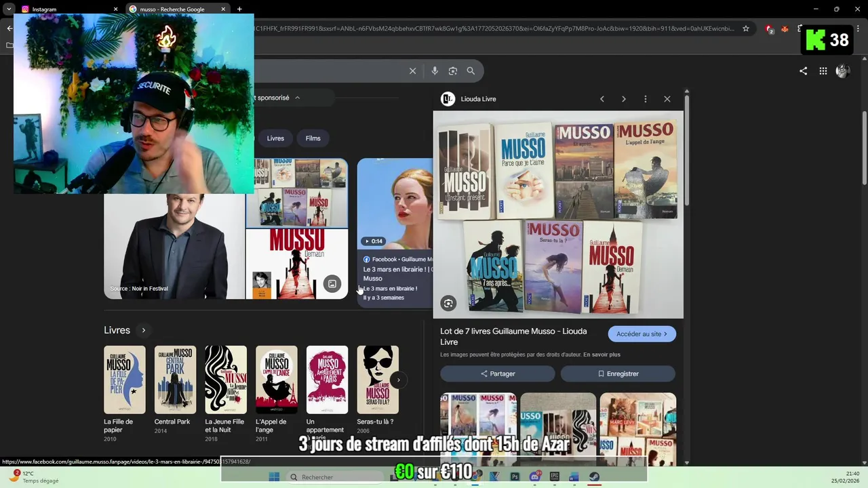
Task: Open Google Lens image search icon
Action: (x=453, y=70)
